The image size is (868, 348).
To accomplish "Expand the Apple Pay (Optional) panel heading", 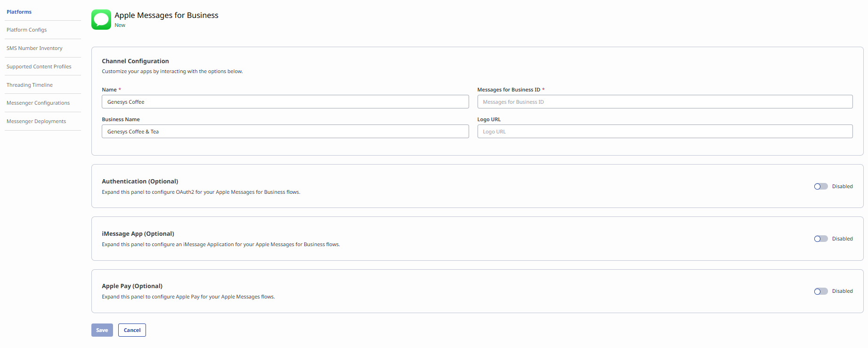I will click(132, 286).
